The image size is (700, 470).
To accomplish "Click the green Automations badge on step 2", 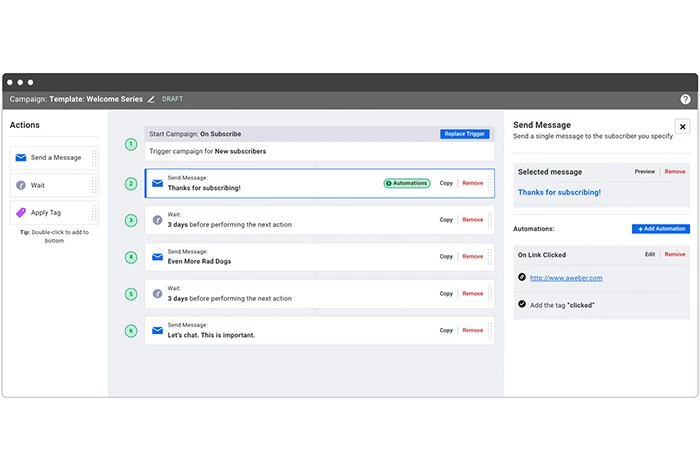I will coord(406,183).
